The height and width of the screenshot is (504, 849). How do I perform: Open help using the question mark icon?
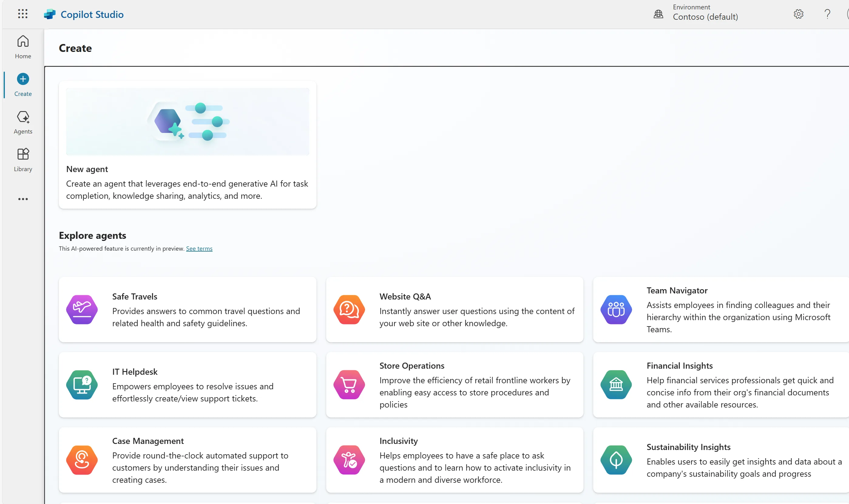point(827,14)
